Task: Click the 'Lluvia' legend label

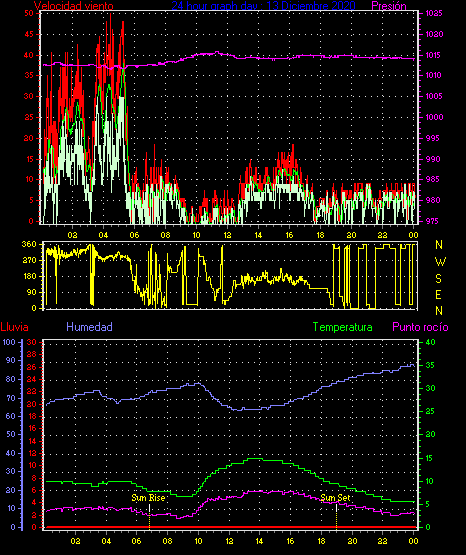Action: 14,327
